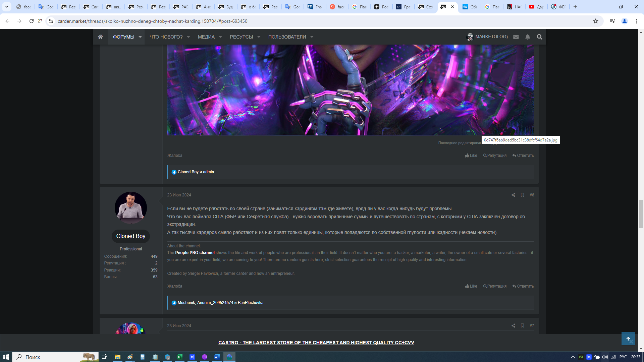Open the notifications bell
This screenshot has width=644, height=362.
(528, 37)
